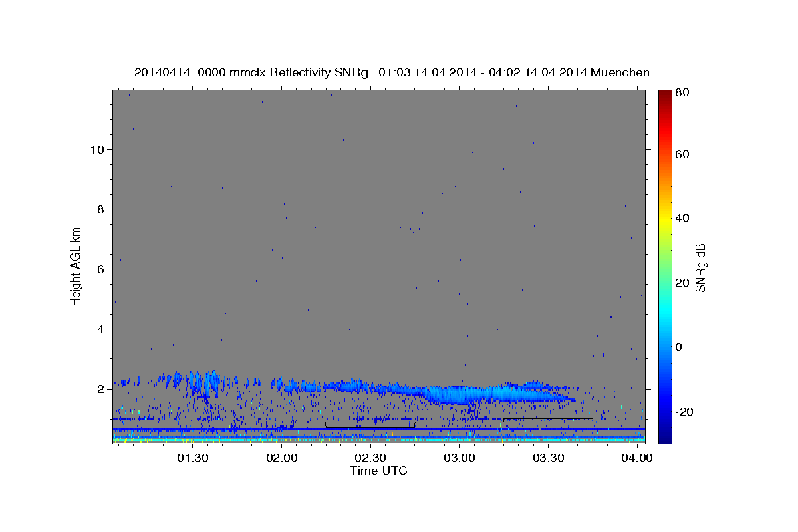Image resolution: width=798 pixels, height=532 pixels.
Task: Click the '03:30' time tick label
Action: click(x=548, y=458)
